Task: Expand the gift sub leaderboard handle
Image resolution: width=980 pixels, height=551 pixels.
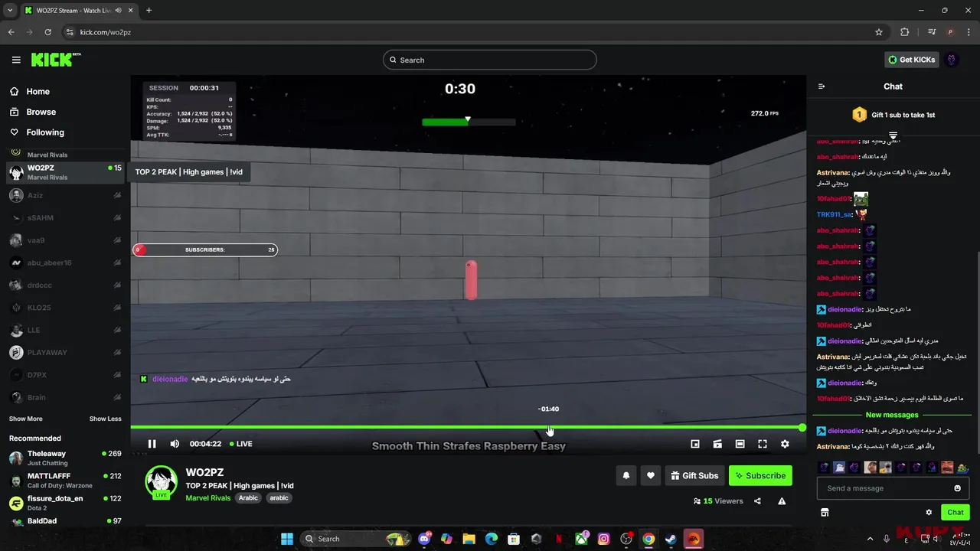Action: (893, 135)
